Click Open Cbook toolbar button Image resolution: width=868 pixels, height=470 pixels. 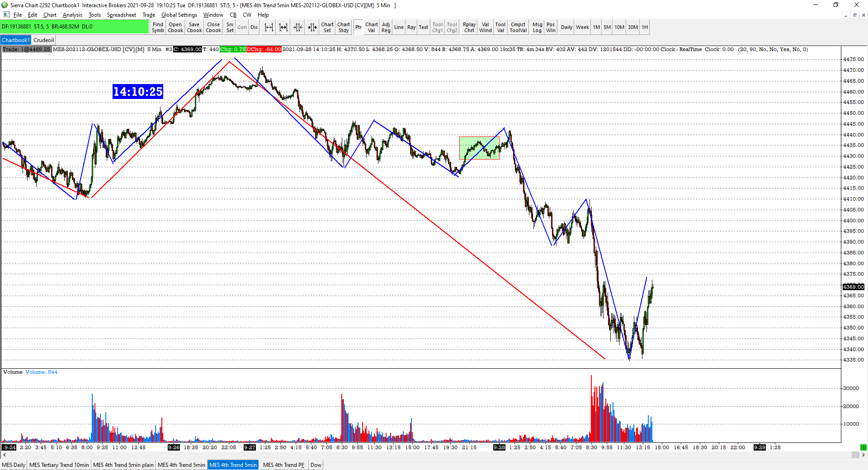[x=175, y=28]
